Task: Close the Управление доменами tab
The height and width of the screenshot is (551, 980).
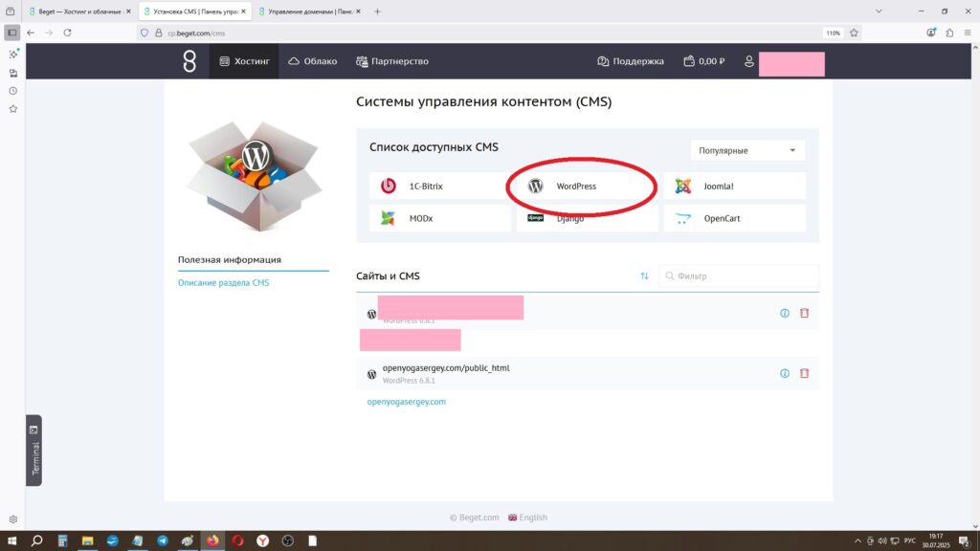Action: [358, 11]
